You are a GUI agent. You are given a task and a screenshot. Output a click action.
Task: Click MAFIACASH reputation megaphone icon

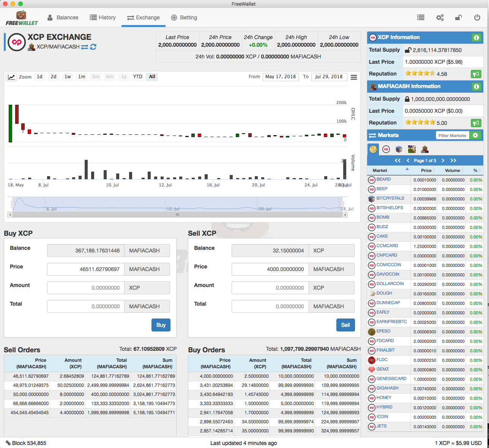(x=476, y=123)
